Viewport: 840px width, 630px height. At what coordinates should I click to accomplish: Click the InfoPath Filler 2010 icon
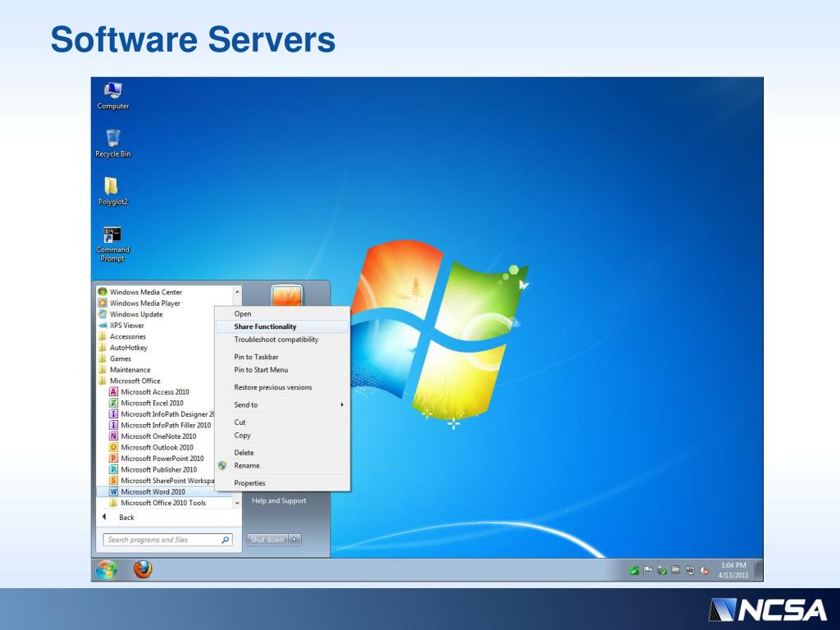point(113,425)
